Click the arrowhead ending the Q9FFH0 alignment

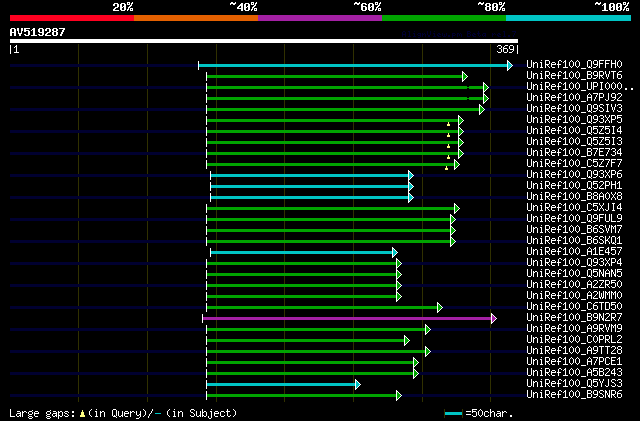(x=510, y=65)
